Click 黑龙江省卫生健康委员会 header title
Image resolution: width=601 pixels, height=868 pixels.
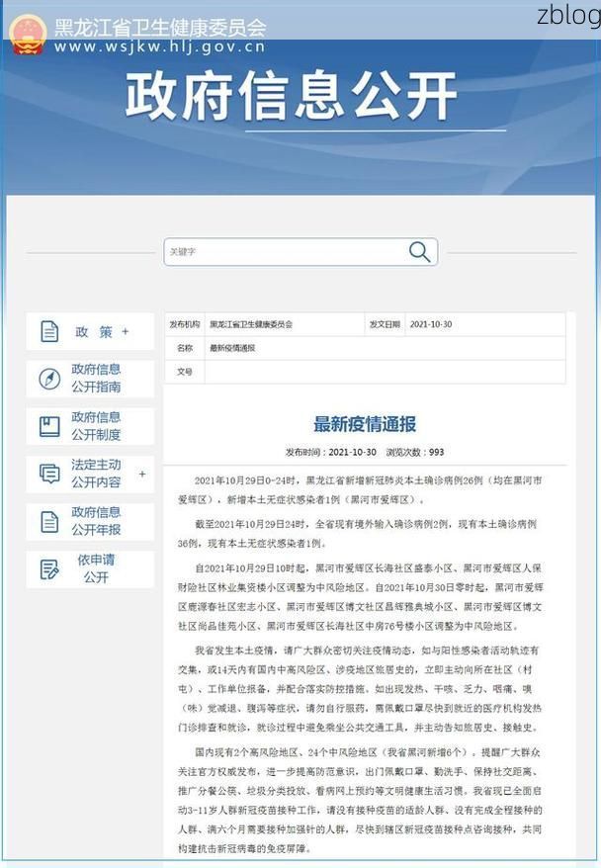pos(160,28)
